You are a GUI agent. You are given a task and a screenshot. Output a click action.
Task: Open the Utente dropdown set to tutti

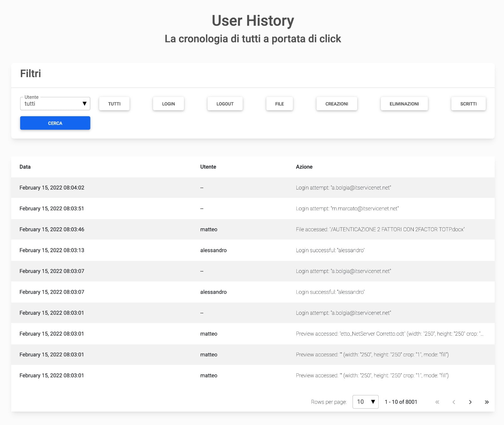[x=55, y=104]
